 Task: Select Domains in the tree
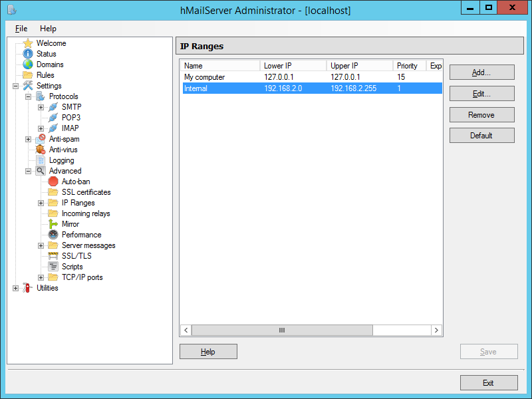point(50,65)
